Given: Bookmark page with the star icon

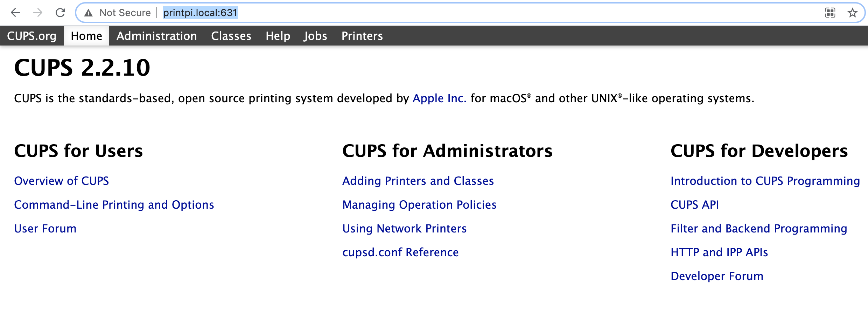Looking at the screenshot, I should [852, 13].
